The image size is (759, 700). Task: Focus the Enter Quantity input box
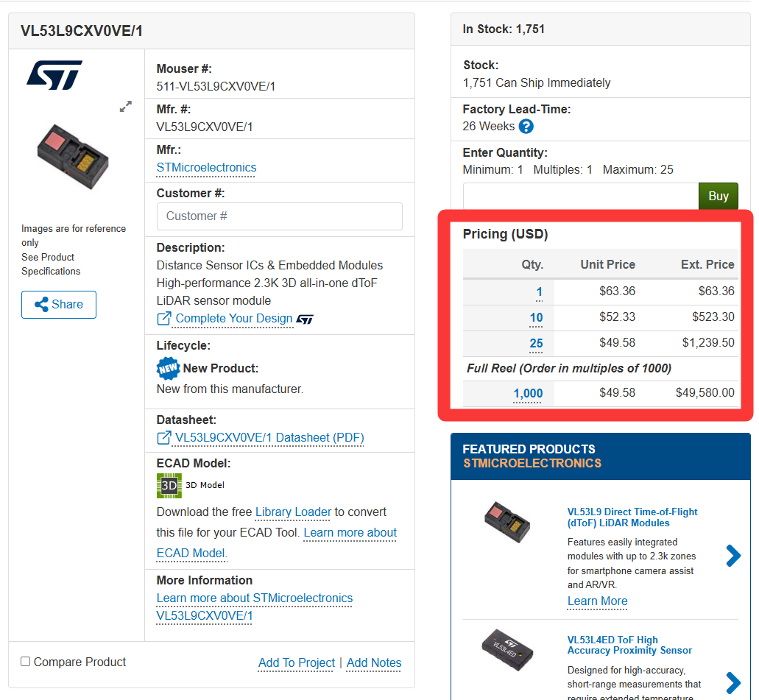click(x=581, y=196)
